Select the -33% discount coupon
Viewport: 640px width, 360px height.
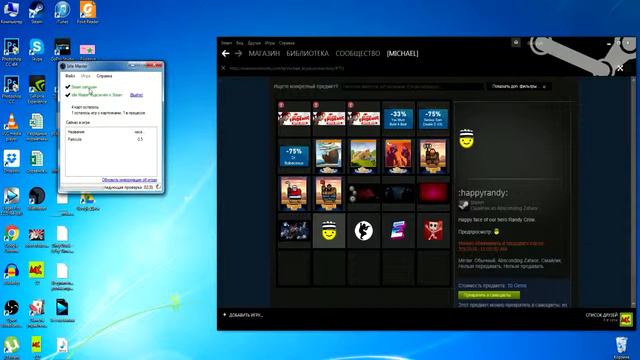398,118
